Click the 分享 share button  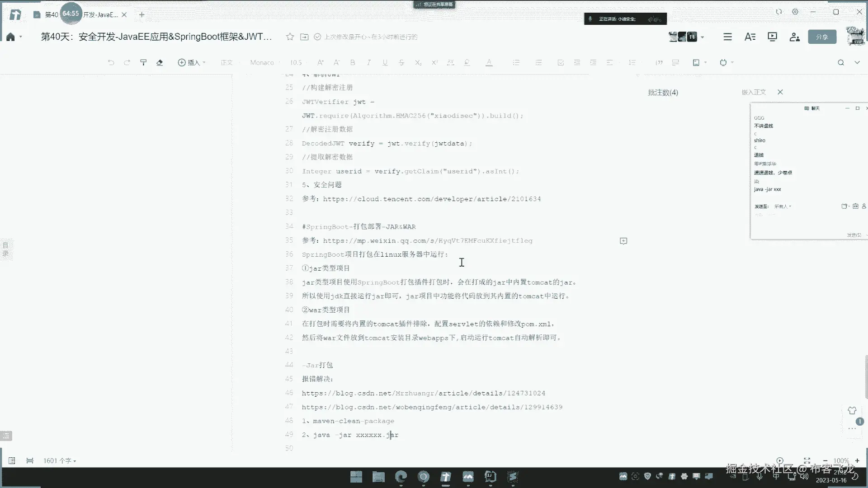(x=822, y=37)
